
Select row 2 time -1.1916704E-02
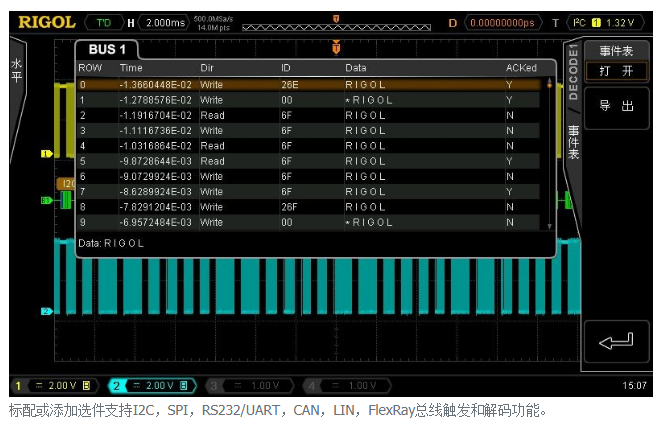[x=309, y=116]
